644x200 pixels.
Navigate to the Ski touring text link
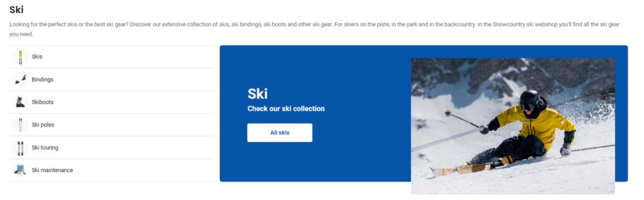(45, 148)
